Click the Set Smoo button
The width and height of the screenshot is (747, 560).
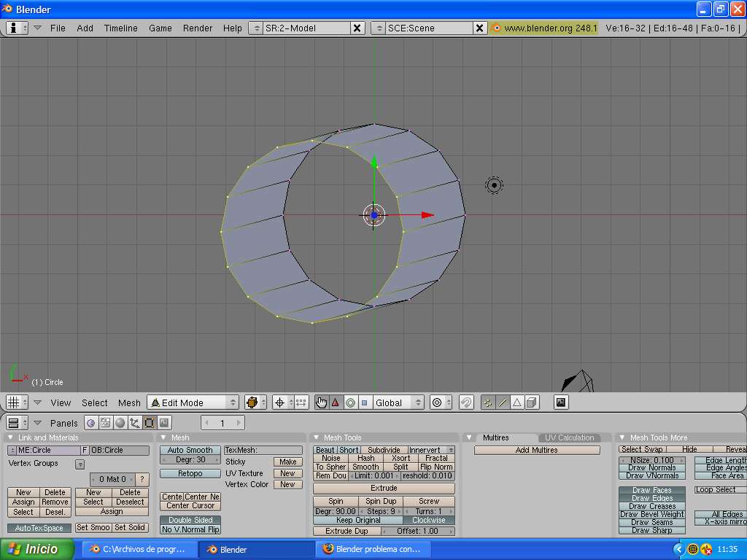pyautogui.click(x=93, y=528)
